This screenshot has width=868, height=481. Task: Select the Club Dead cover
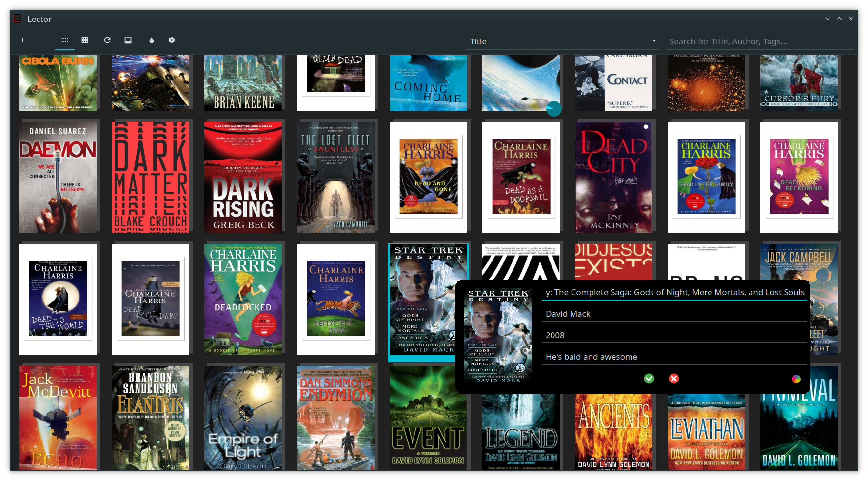point(335,83)
